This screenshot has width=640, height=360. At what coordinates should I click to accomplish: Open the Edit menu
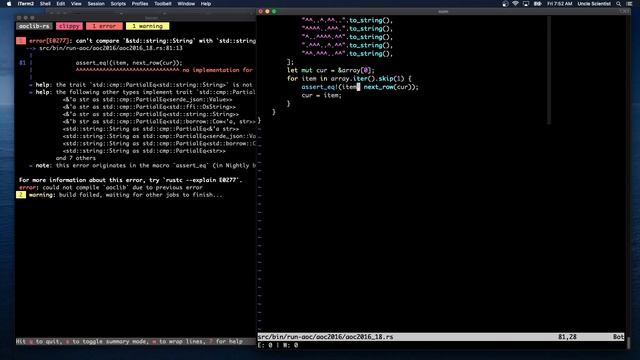pyautogui.click(x=61, y=4)
